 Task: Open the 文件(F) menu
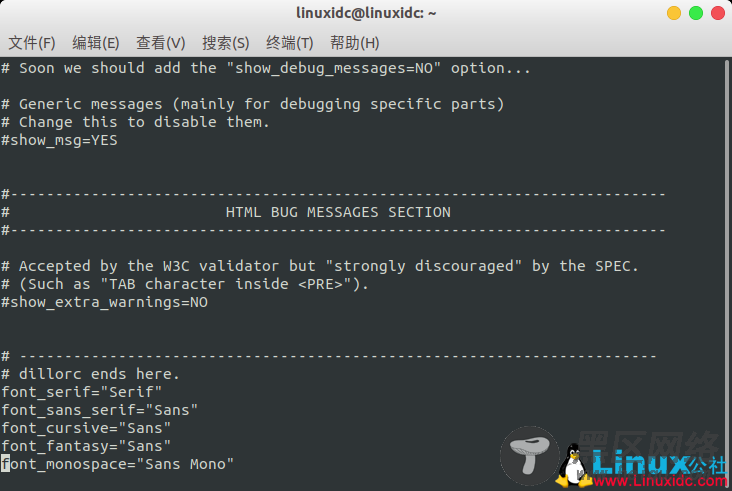pos(32,43)
